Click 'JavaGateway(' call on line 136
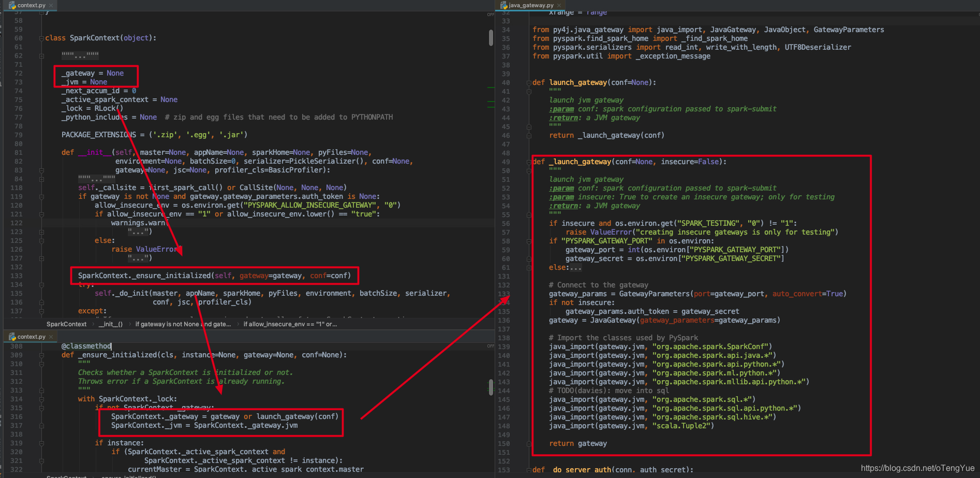 tap(615, 321)
